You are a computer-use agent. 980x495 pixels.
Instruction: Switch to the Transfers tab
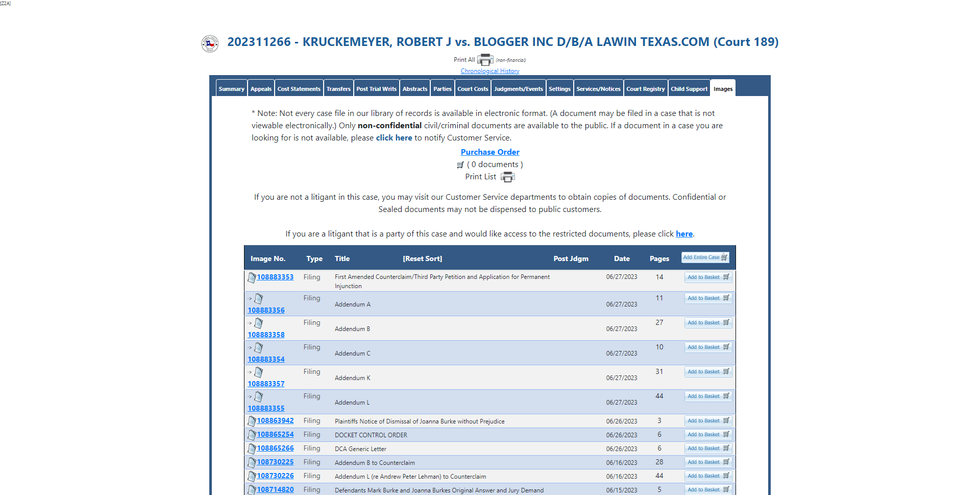point(339,88)
